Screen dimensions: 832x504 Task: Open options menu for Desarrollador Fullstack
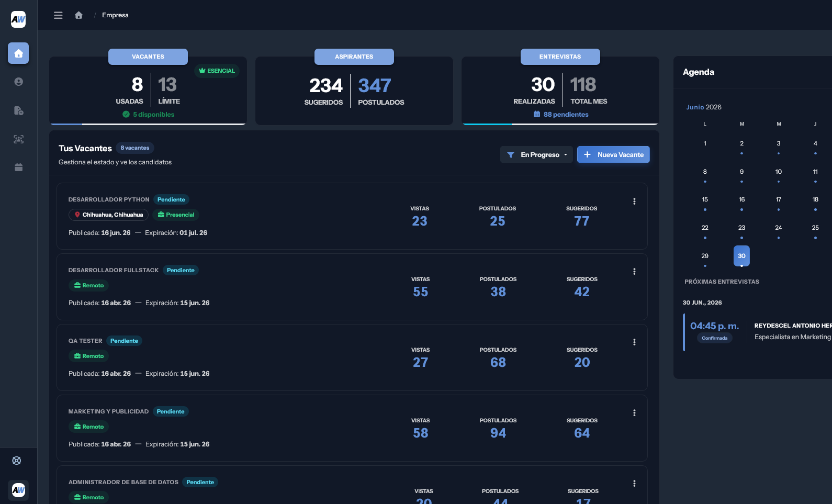pyautogui.click(x=634, y=272)
